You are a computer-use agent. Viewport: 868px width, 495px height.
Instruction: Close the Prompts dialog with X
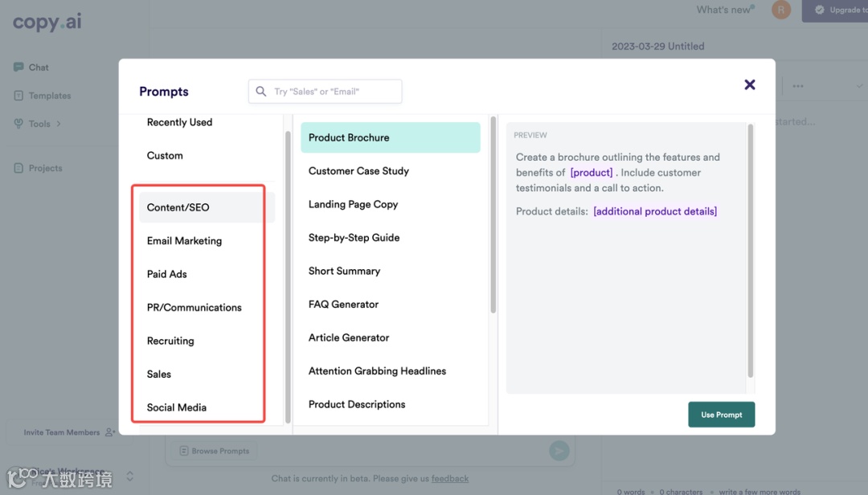pyautogui.click(x=750, y=84)
